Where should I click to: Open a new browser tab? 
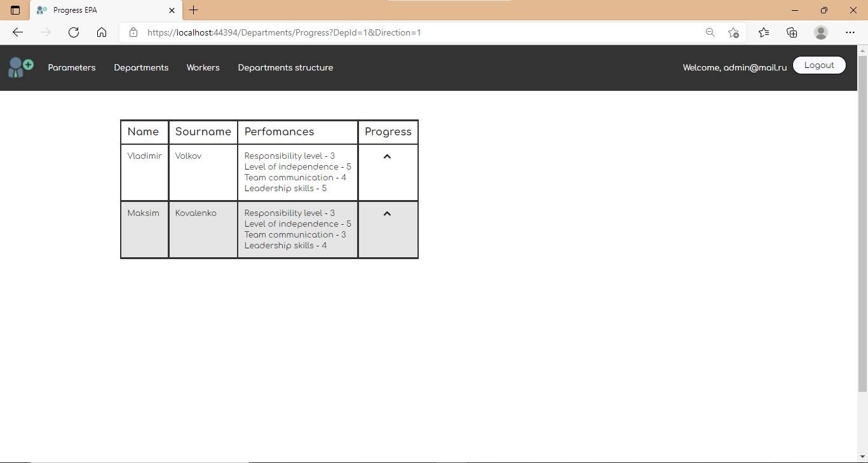tap(194, 10)
